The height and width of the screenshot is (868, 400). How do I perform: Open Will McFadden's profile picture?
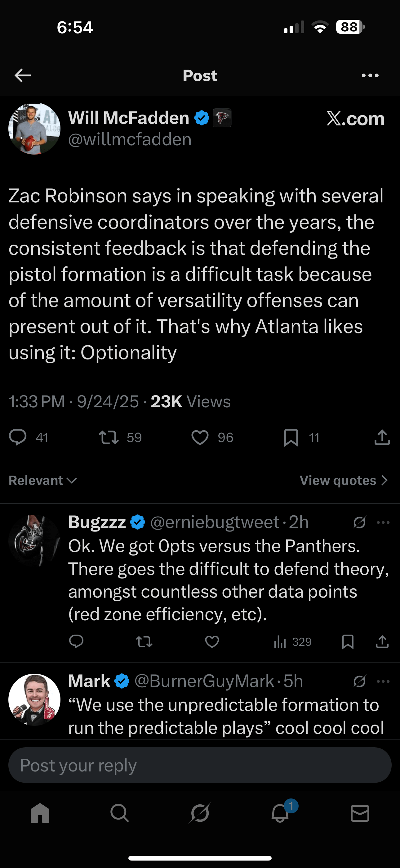34,129
